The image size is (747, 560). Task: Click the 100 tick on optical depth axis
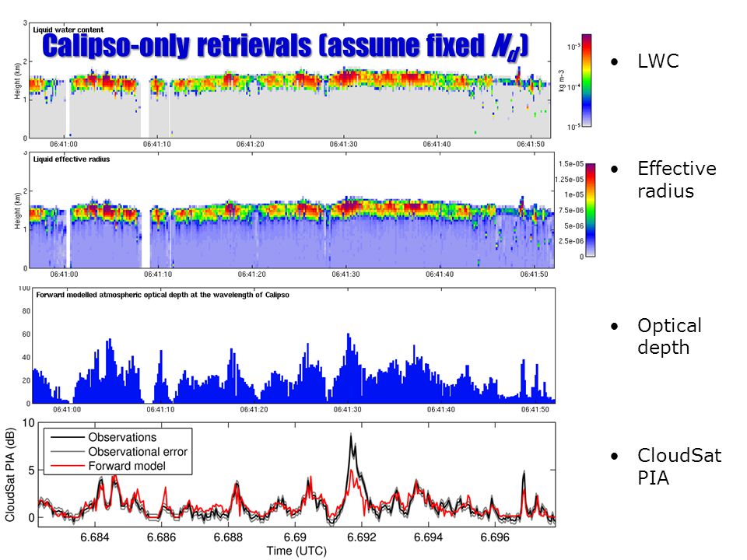[x=25, y=288]
